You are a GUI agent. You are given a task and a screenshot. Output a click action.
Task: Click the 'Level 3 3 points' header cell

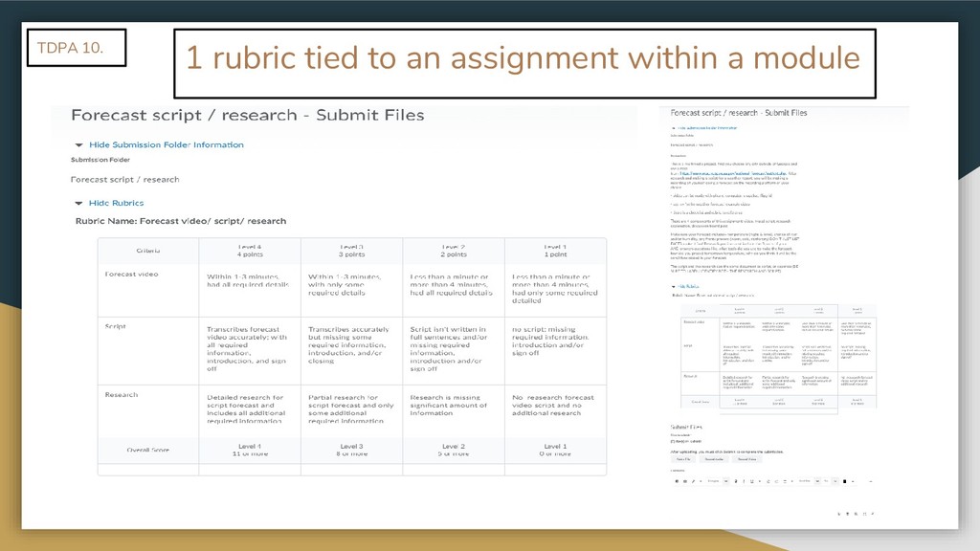pos(351,252)
